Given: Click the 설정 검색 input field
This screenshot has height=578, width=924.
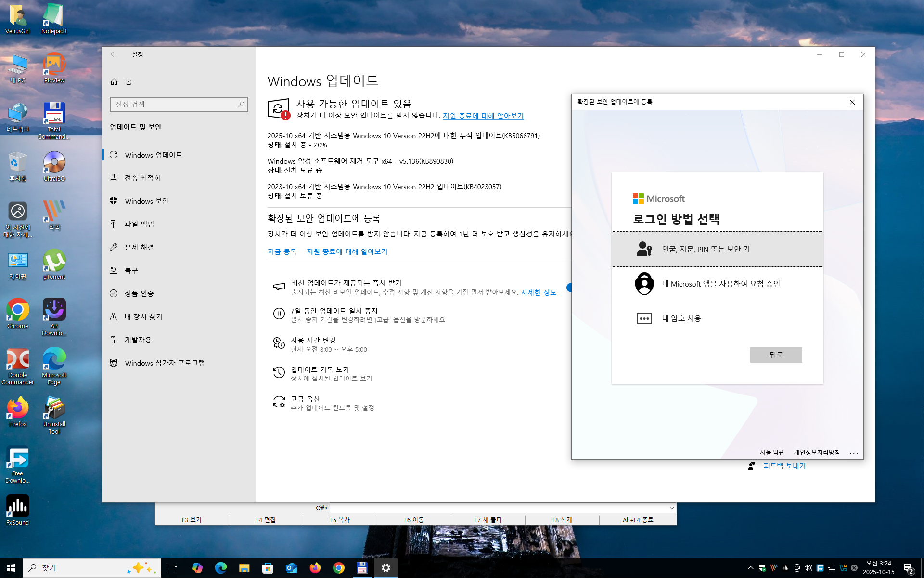Looking at the screenshot, I should click(x=179, y=104).
